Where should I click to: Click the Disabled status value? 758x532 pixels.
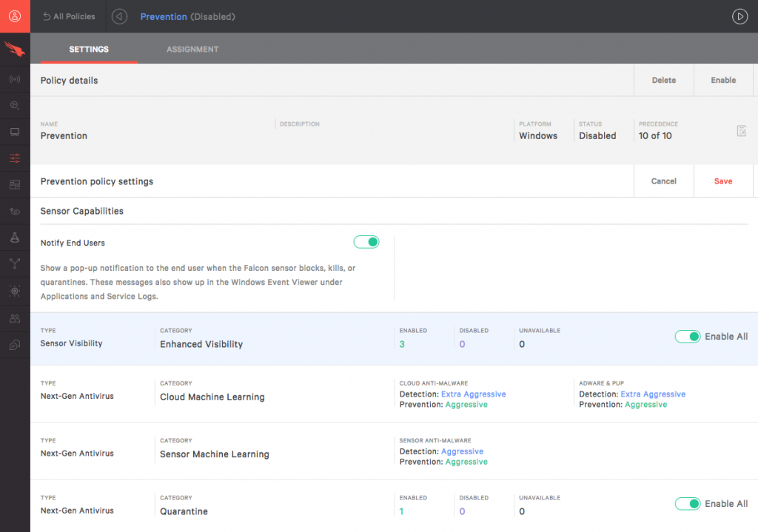click(597, 136)
